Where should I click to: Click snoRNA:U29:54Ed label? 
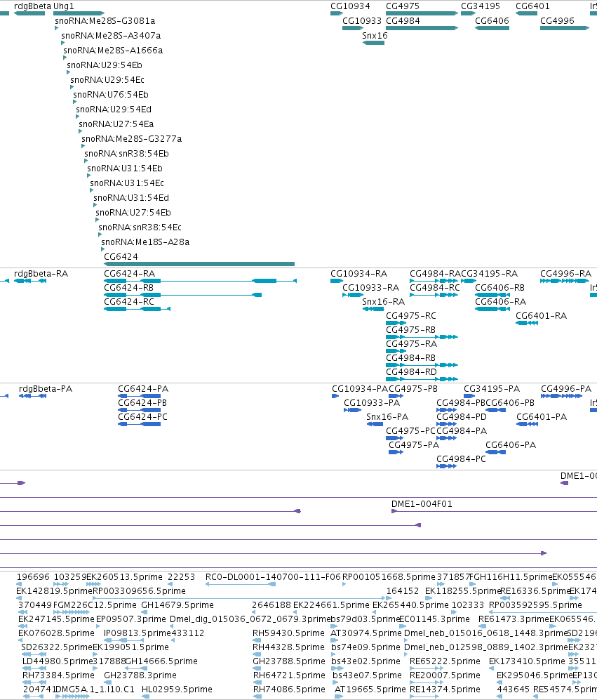[114, 110]
